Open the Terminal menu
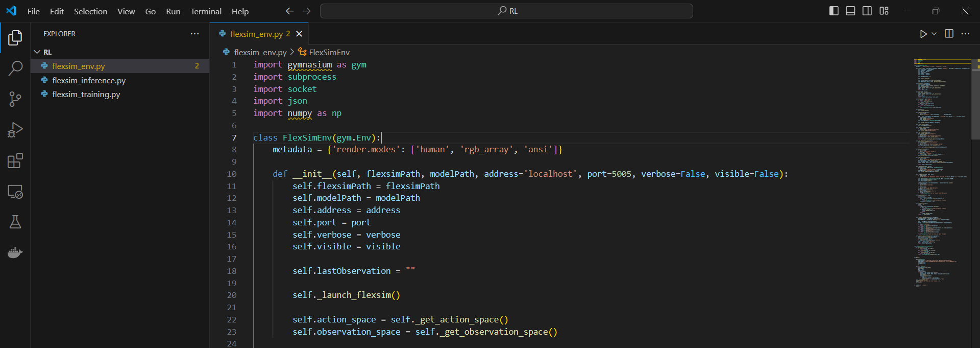 click(x=206, y=11)
